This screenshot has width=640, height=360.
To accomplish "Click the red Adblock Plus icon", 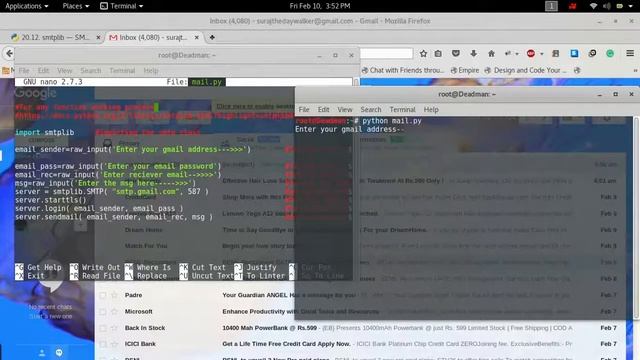I will click(x=531, y=53).
